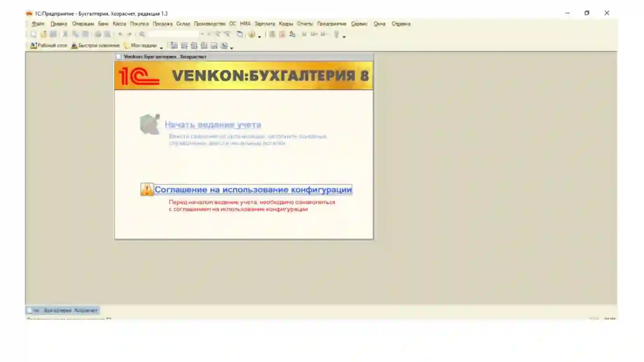Click the Cut scissors icon
This screenshot has height=362, width=644.
coord(65,34)
